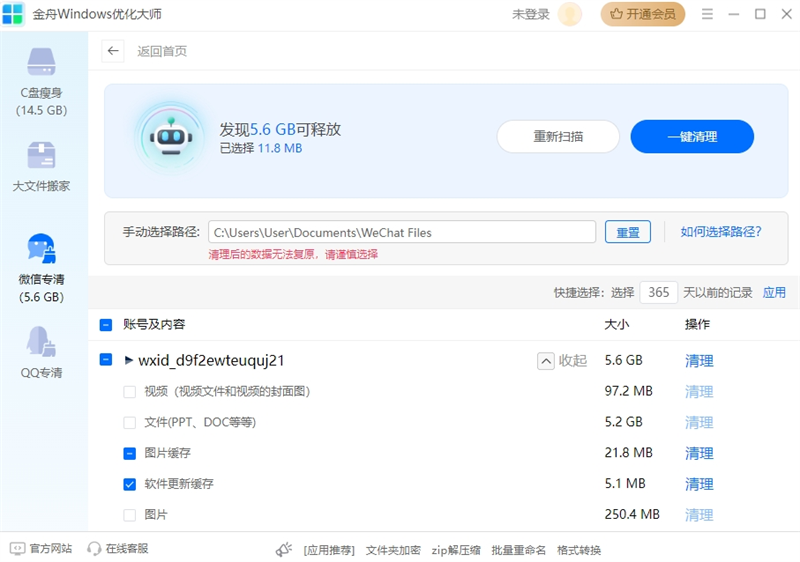Click 清理 in the 视频 row
Screen dimensions: 800x562
click(x=699, y=392)
